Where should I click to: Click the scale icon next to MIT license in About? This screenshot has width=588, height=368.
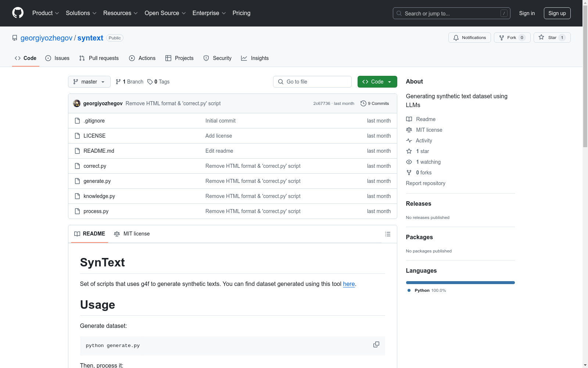(409, 130)
